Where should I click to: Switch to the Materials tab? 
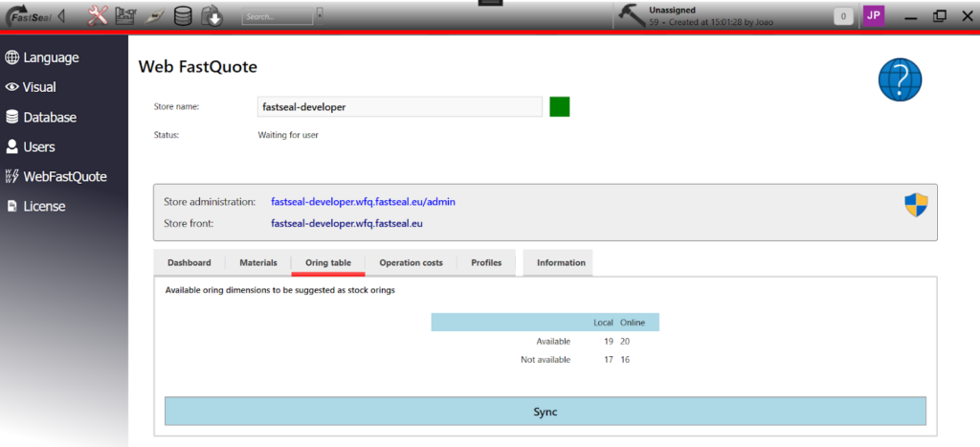point(257,262)
